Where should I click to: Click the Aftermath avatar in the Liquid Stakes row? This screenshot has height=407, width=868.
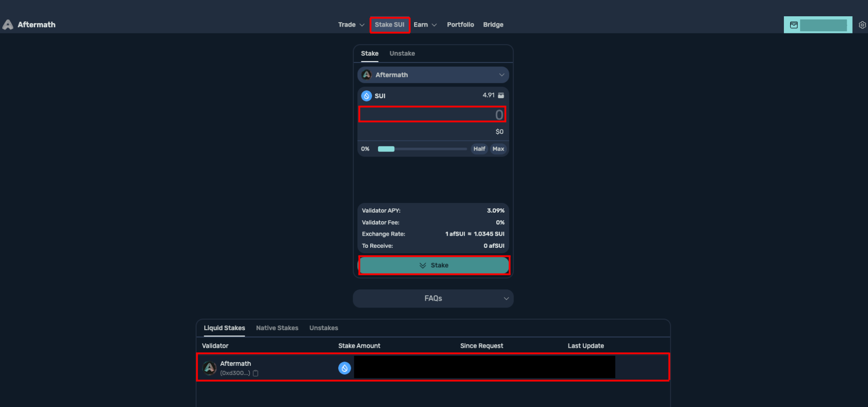(209, 368)
